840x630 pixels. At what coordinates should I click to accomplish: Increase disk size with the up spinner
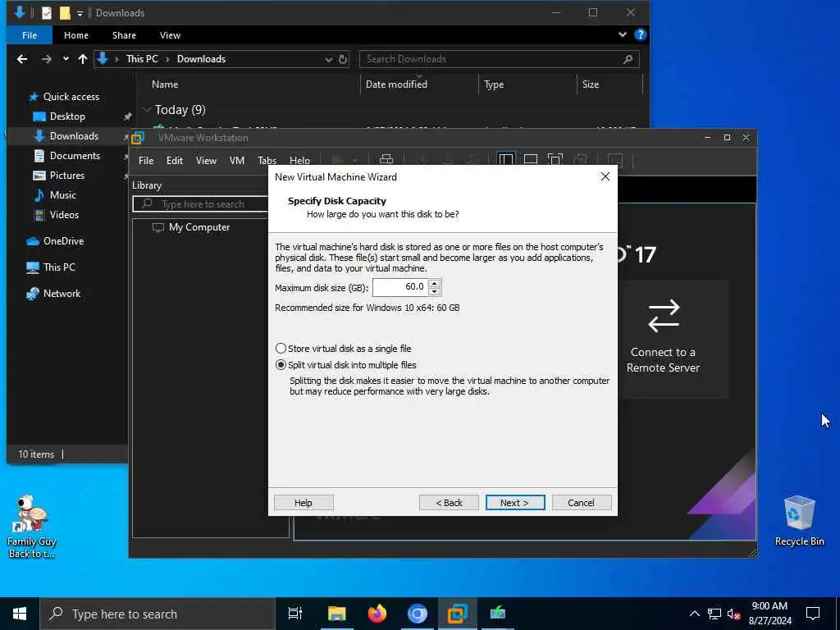(435, 283)
